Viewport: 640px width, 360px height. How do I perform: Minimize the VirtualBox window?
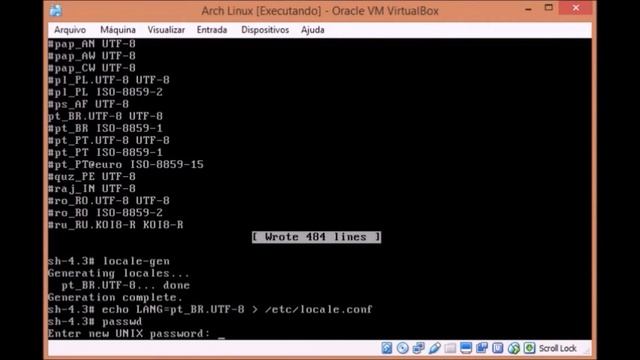point(528,9)
